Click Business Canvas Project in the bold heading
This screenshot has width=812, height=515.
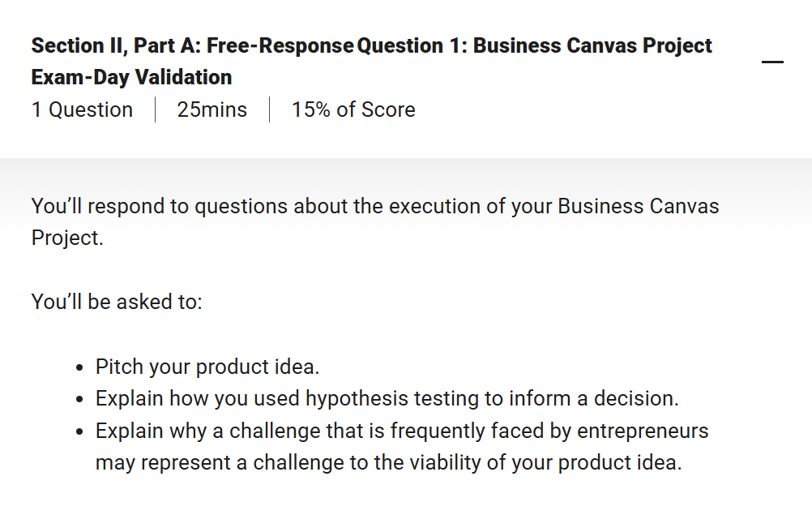(593, 45)
